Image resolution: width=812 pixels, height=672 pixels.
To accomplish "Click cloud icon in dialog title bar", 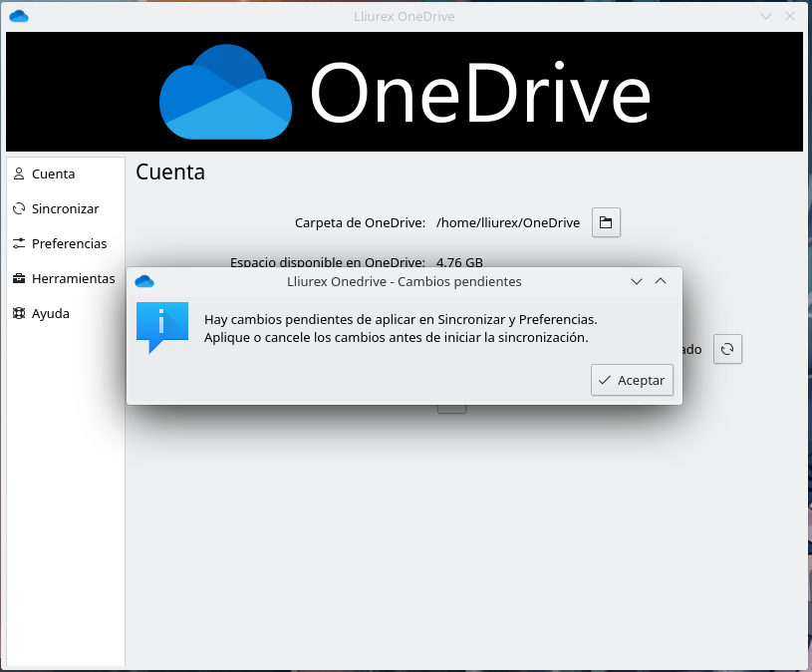I will coord(144,281).
